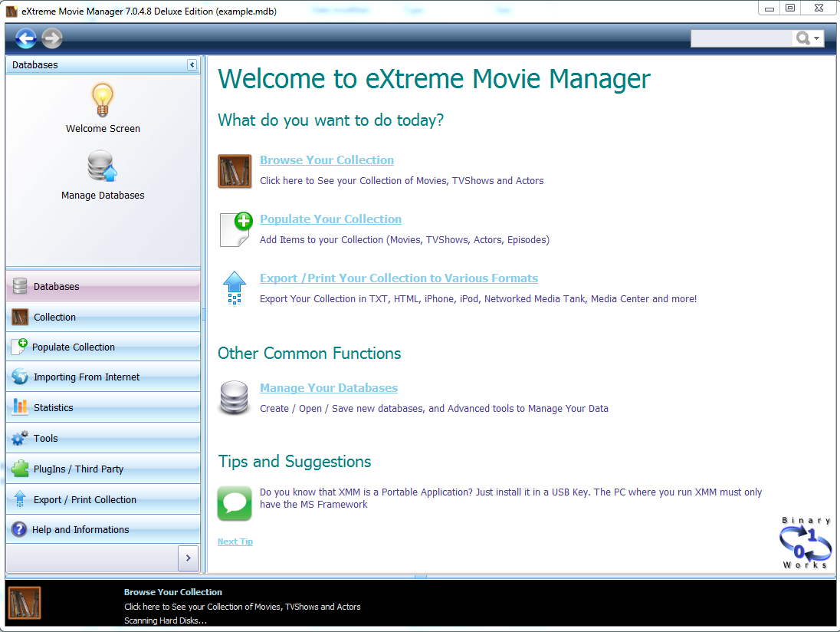This screenshot has height=632, width=840.
Task: Open Export / Print Your Collection link
Action: coord(399,278)
